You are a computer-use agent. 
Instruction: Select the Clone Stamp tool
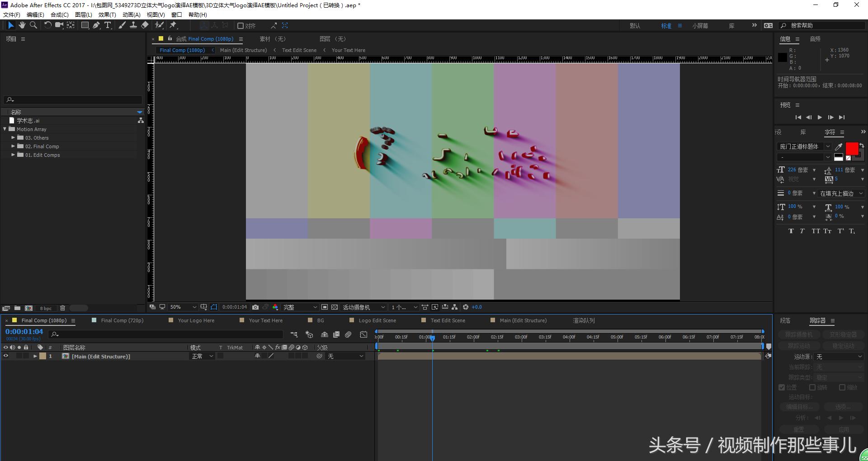pos(133,25)
